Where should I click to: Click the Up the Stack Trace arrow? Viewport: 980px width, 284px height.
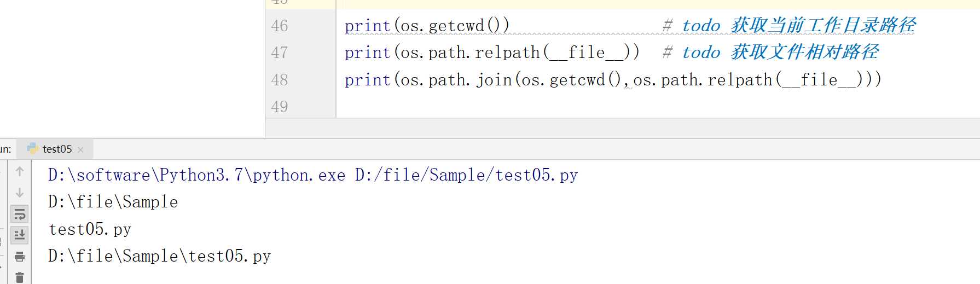(20, 171)
